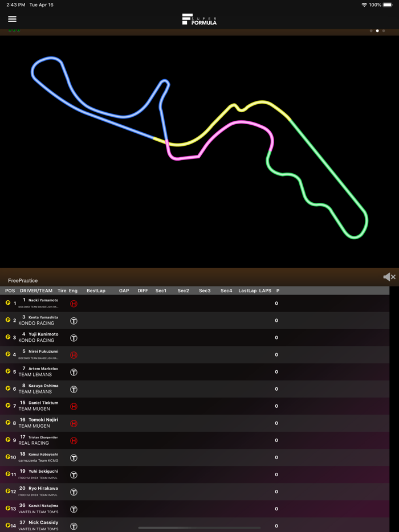Unmute audio with the speaker icon

tap(389, 277)
